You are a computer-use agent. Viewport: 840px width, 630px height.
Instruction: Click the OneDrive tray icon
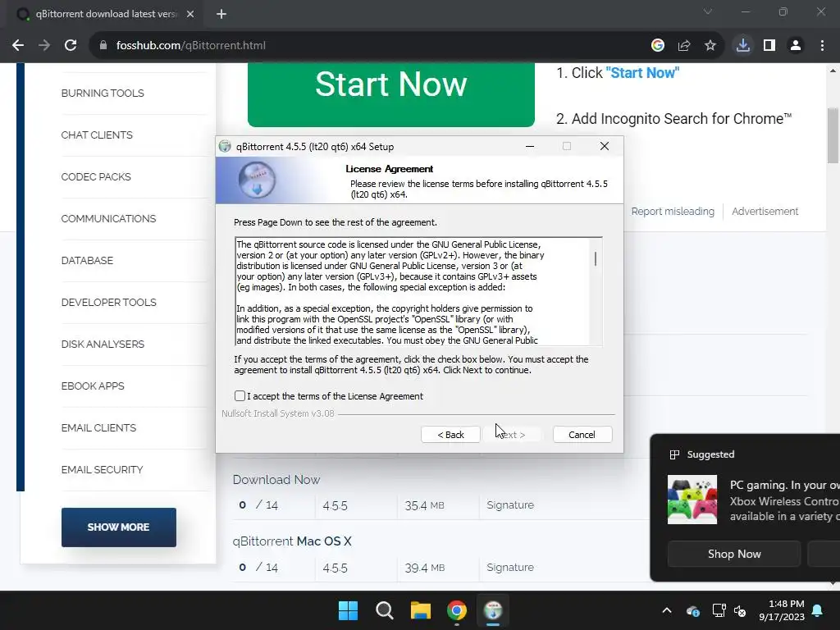(x=692, y=610)
